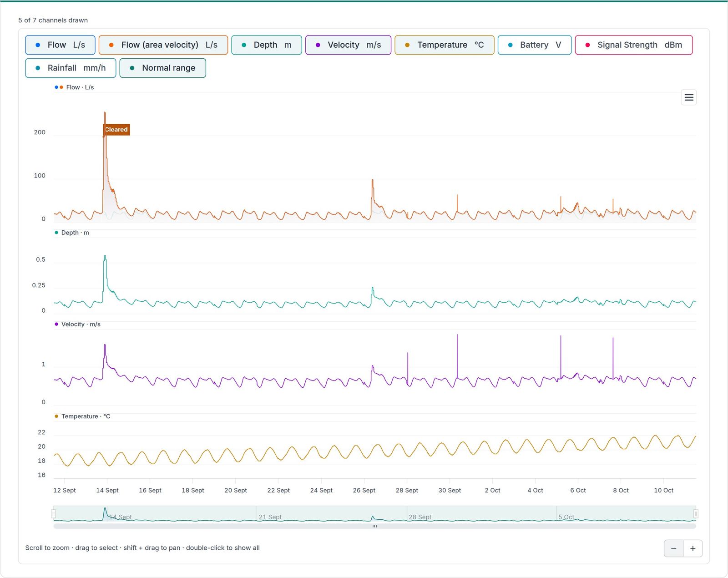Click the Depth · m chart legend
This screenshot has height=578, width=728.
pos(72,233)
